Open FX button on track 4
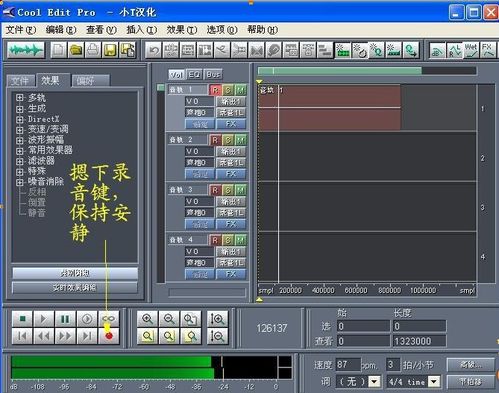This screenshot has width=499, height=393. pyautogui.click(x=231, y=274)
